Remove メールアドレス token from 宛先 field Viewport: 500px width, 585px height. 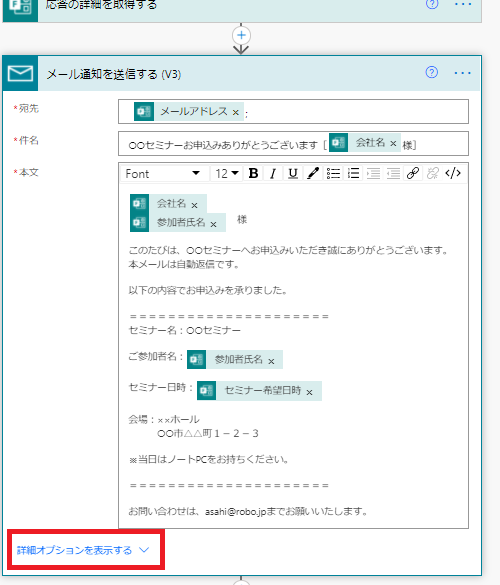pos(235,112)
